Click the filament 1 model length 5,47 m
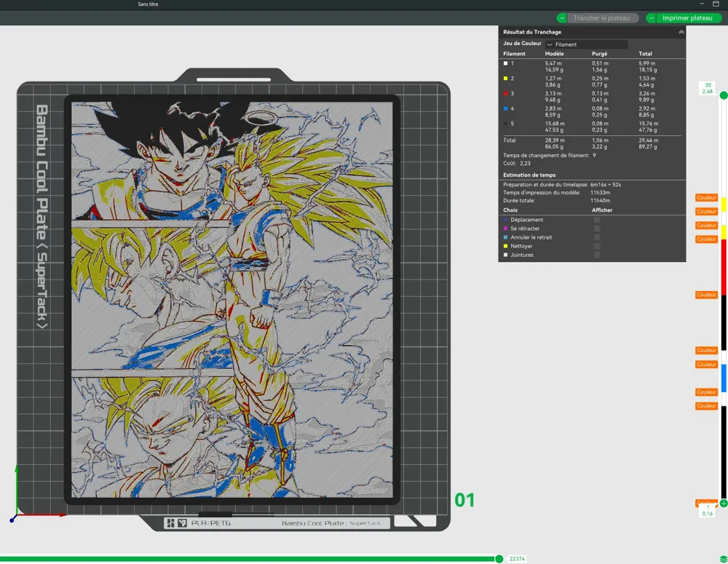The width and height of the screenshot is (728, 564). (553, 63)
